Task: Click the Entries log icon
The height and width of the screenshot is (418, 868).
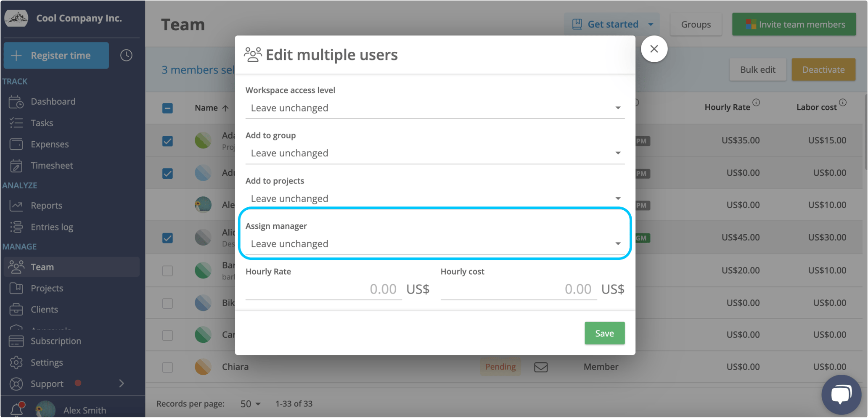Action: pos(16,227)
